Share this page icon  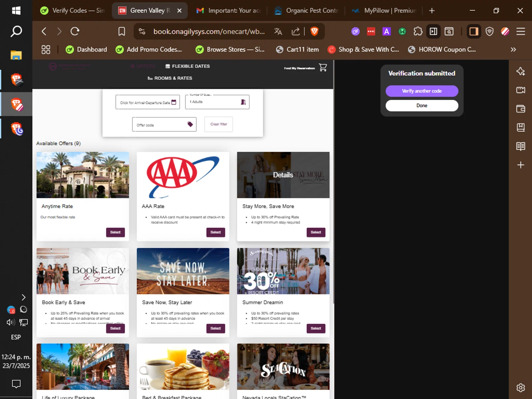296,32
